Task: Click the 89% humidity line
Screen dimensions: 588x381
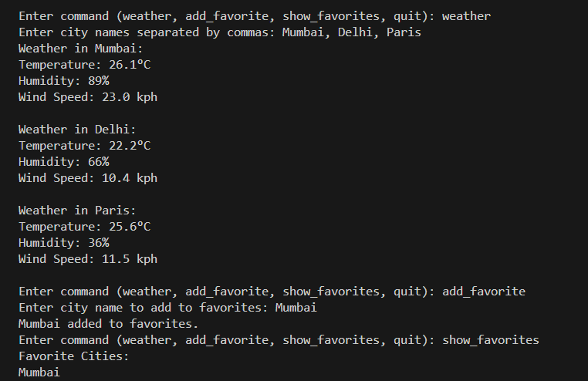Action: (x=63, y=81)
